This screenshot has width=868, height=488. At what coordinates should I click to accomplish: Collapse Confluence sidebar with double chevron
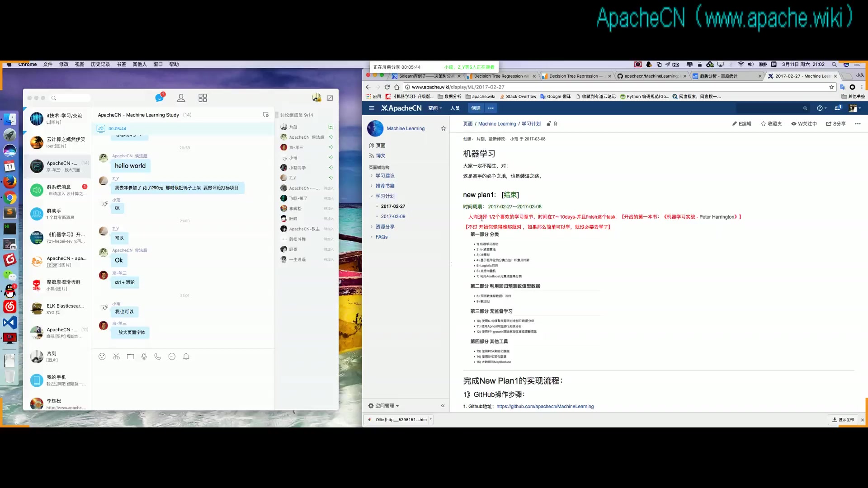[x=443, y=406]
